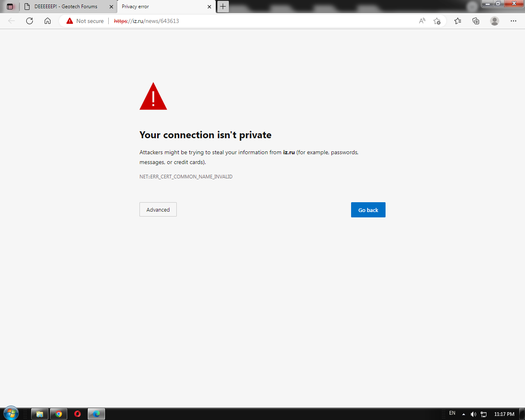
Task: Switch EN input language indicator
Action: pos(452,413)
